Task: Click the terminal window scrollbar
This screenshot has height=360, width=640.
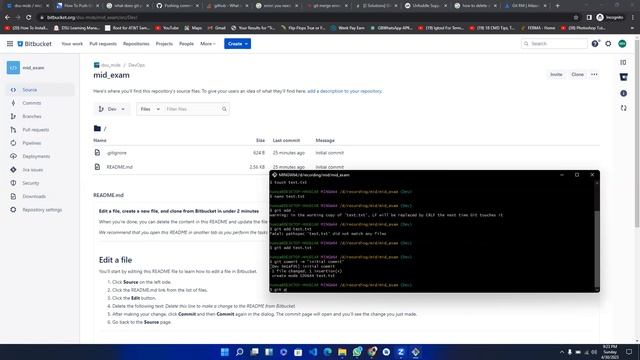Action: [x=597, y=249]
